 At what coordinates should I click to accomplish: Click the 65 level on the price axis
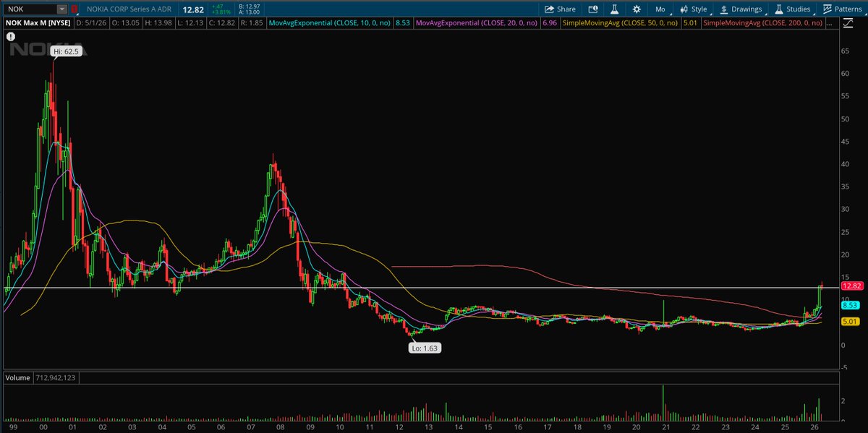click(x=844, y=51)
